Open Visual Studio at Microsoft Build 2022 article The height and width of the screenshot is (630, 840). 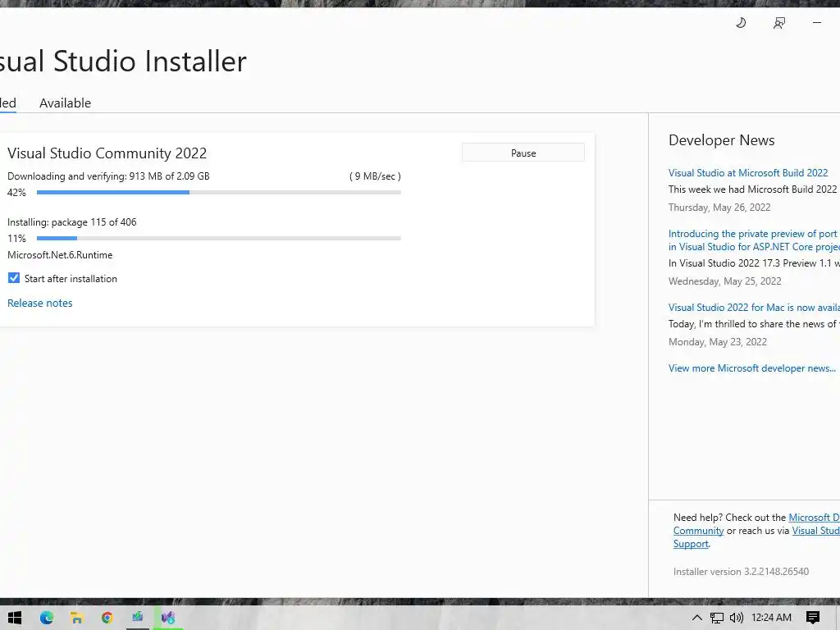[x=748, y=172]
